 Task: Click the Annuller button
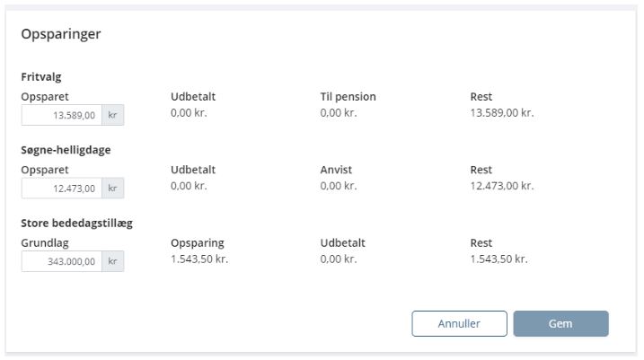point(459,323)
